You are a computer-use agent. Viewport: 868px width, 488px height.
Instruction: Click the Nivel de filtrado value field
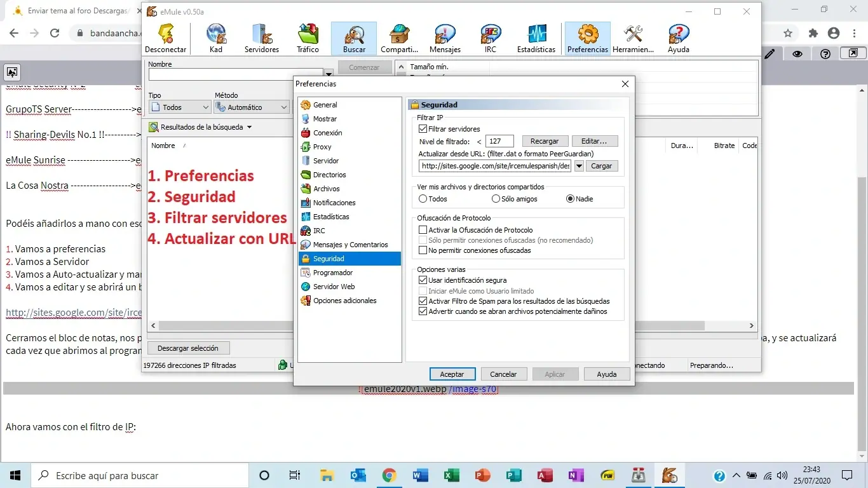click(499, 141)
